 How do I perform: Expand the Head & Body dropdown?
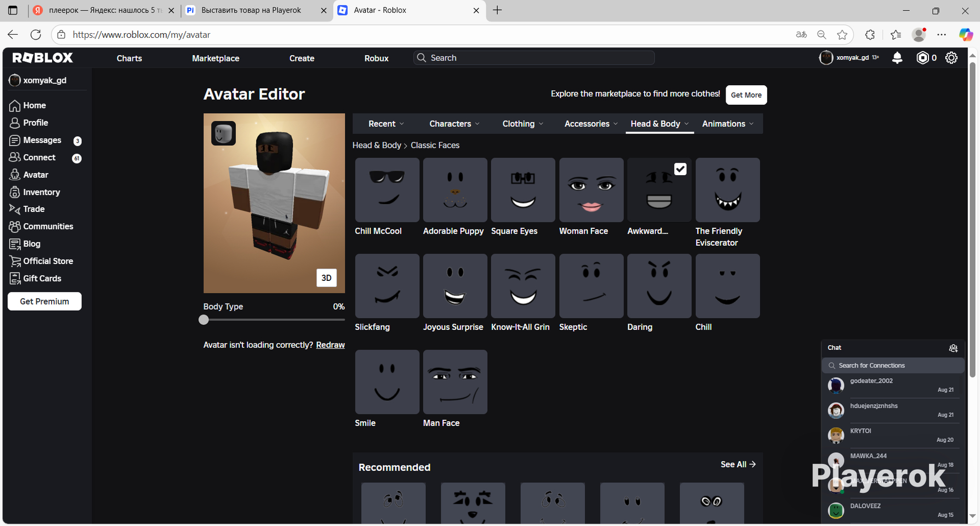coord(660,124)
